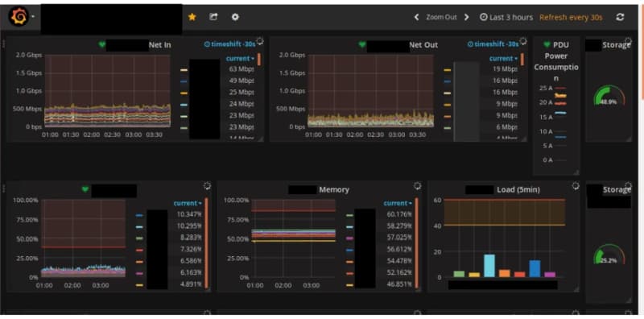Open the Load (5min) panel title
The image size is (644, 319).
[x=518, y=189]
